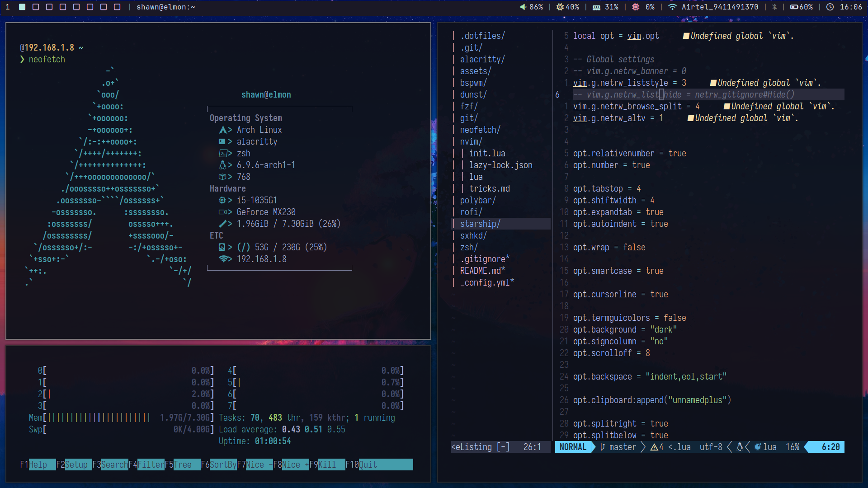The height and width of the screenshot is (488, 868).
Task: Open tricks.md in the file tree
Action: pyautogui.click(x=490, y=188)
